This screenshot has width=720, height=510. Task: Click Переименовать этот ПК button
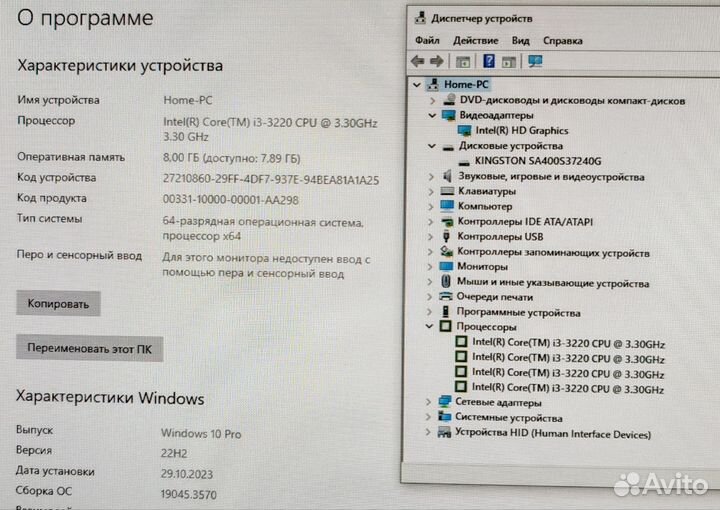[90, 348]
